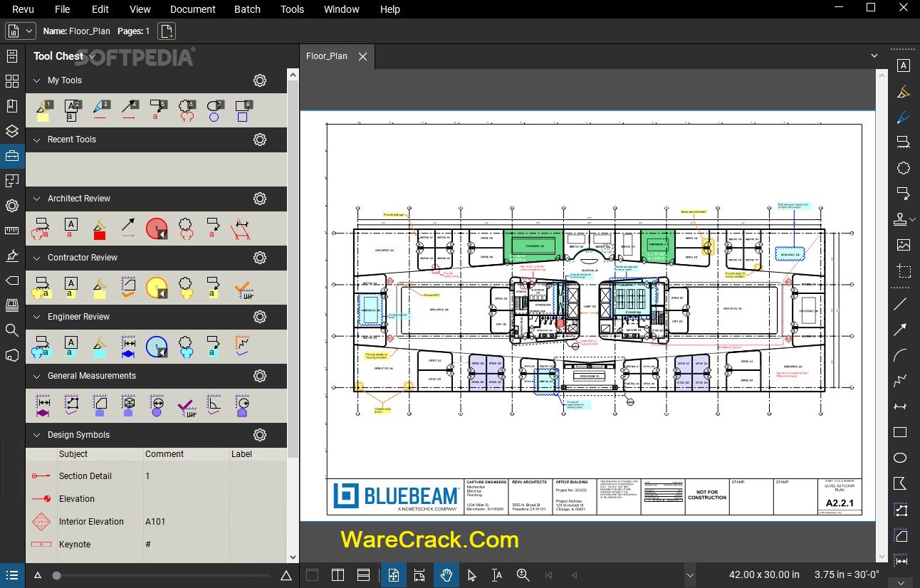Open the document tab list dropdown
The image size is (920, 588).
874,56
